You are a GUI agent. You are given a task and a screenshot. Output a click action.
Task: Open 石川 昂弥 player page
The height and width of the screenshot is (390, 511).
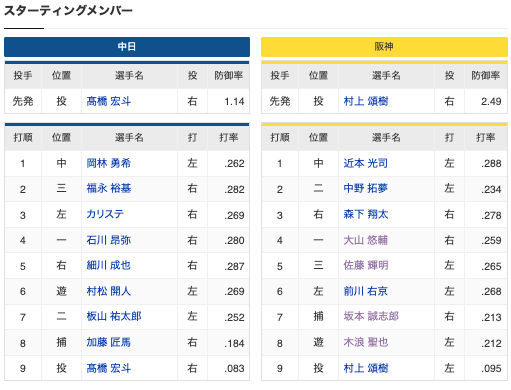[x=108, y=240]
